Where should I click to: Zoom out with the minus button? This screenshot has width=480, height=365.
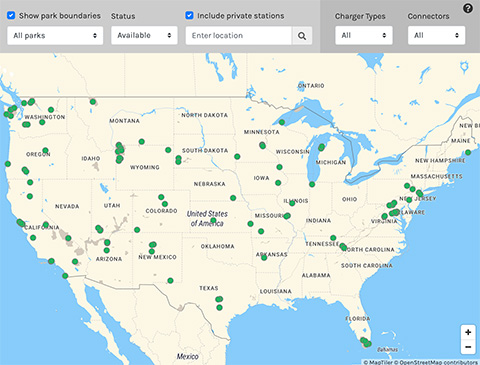pos(468,347)
